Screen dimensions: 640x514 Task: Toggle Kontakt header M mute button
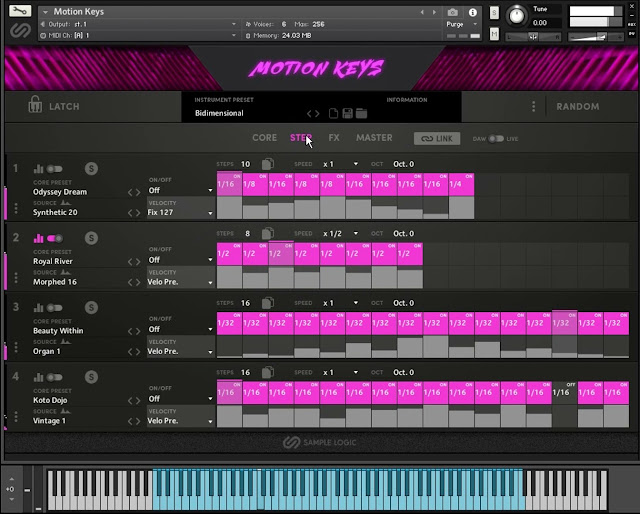click(x=494, y=34)
